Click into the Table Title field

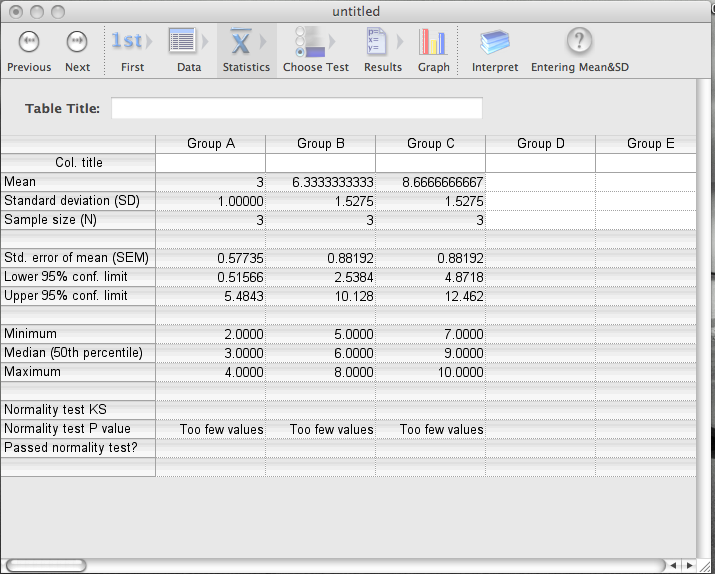297,108
